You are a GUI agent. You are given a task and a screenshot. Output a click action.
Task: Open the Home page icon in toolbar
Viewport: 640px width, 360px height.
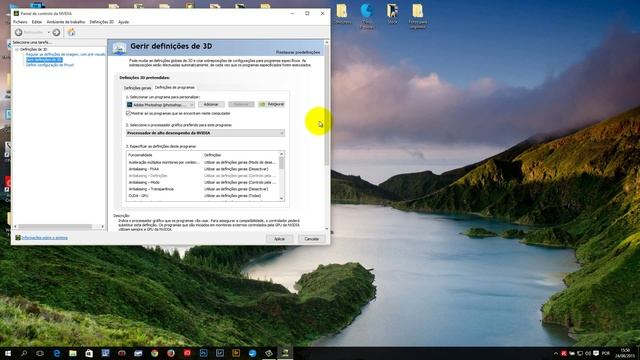[x=71, y=32]
